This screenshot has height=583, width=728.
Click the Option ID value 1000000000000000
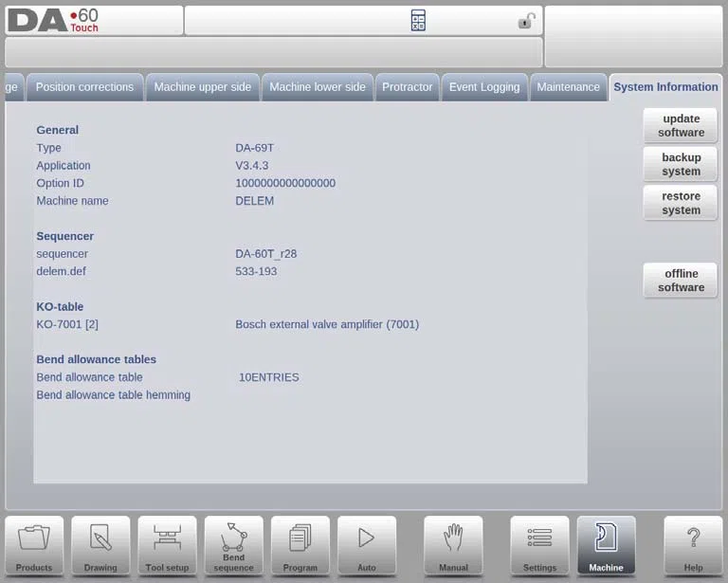tap(285, 183)
